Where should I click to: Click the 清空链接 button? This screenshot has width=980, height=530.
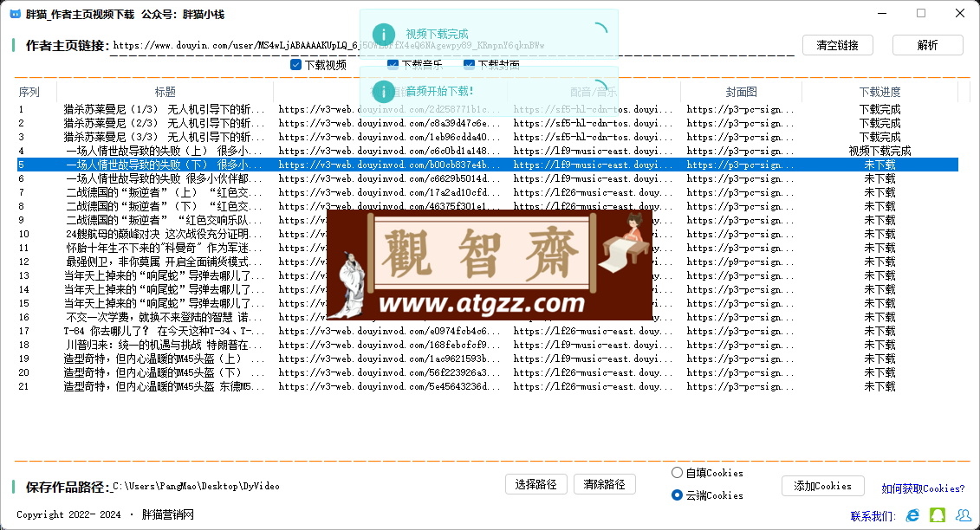point(838,45)
